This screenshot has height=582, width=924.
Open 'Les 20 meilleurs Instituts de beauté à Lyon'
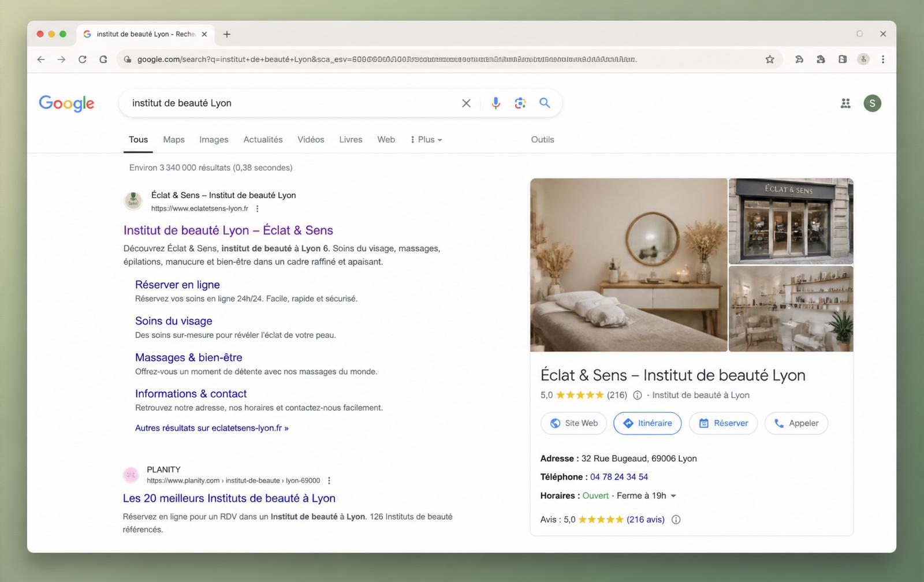[229, 498]
